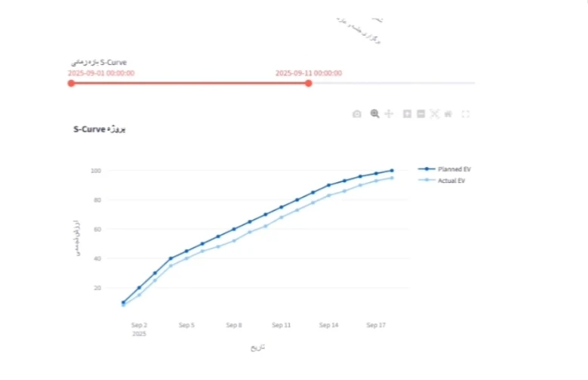The width and height of the screenshot is (588, 380).
Task: Open the chart in fullscreen view
Action: [x=466, y=114]
